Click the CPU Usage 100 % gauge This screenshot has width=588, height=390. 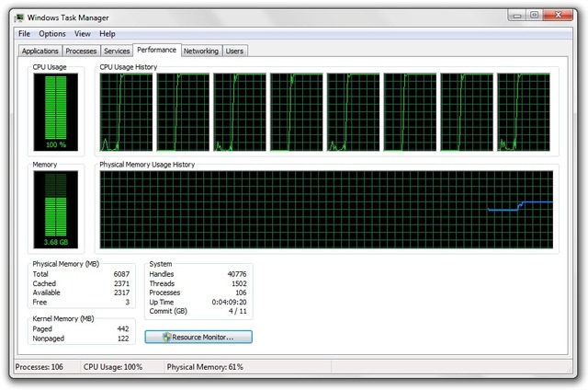point(56,112)
